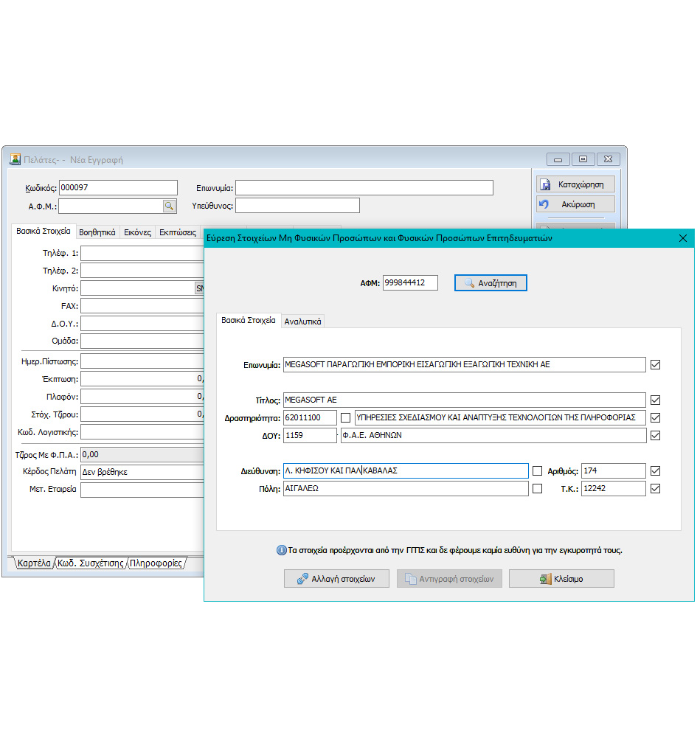Viewport: 700px width, 747px height.
Task: Click the Φ.Α.Ε. ΑΘΗΝΩΝ field
Action: (493, 435)
